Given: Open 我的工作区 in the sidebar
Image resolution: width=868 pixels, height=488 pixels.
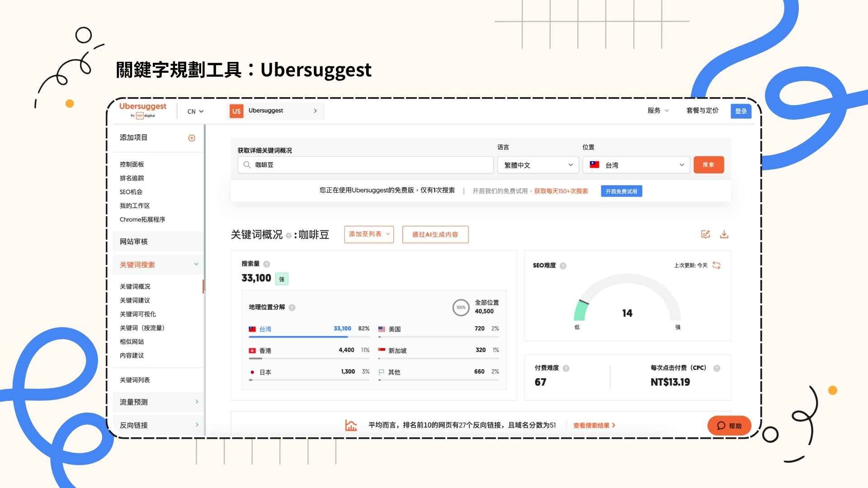Looking at the screenshot, I should coord(135,206).
